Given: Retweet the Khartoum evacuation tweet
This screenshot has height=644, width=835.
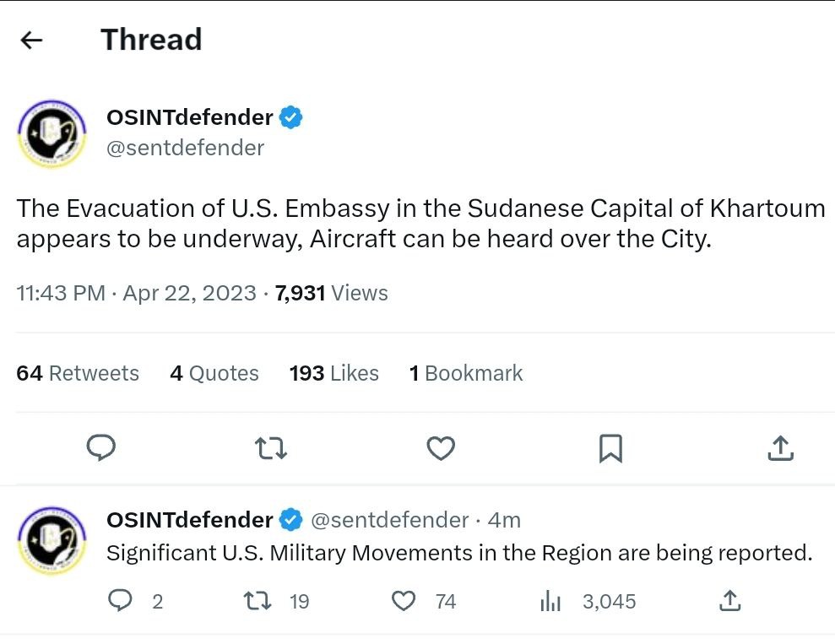Looking at the screenshot, I should tap(271, 448).
